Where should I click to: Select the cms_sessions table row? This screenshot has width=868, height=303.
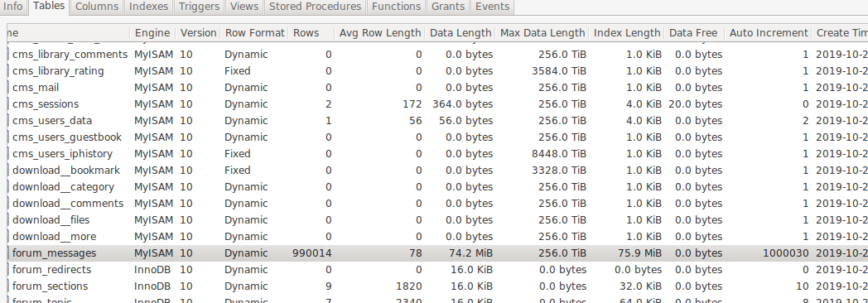(437, 104)
